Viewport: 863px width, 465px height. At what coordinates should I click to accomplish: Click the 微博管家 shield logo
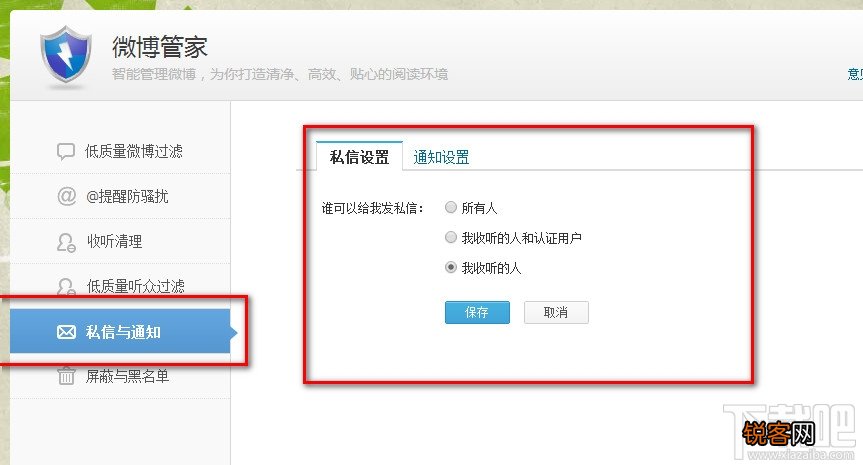pos(66,55)
